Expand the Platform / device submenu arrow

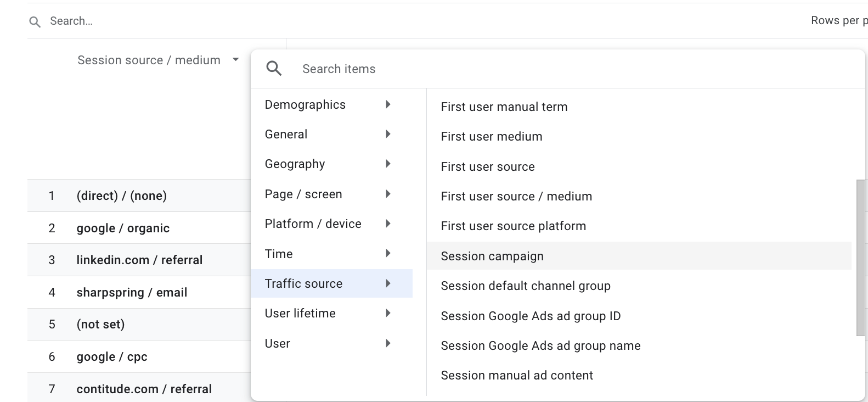388,224
